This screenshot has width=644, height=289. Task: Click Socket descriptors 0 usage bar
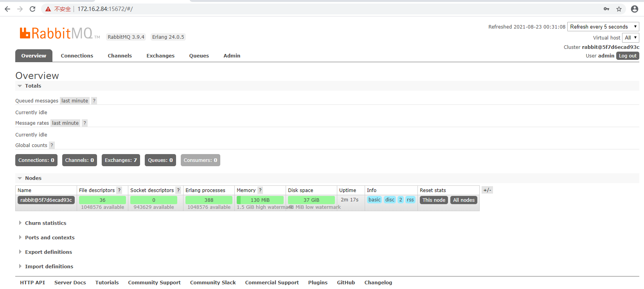point(154,200)
